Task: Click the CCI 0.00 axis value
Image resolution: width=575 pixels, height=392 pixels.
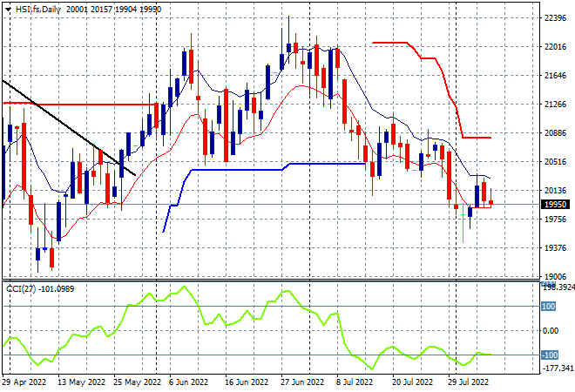Action: pyautogui.click(x=551, y=331)
